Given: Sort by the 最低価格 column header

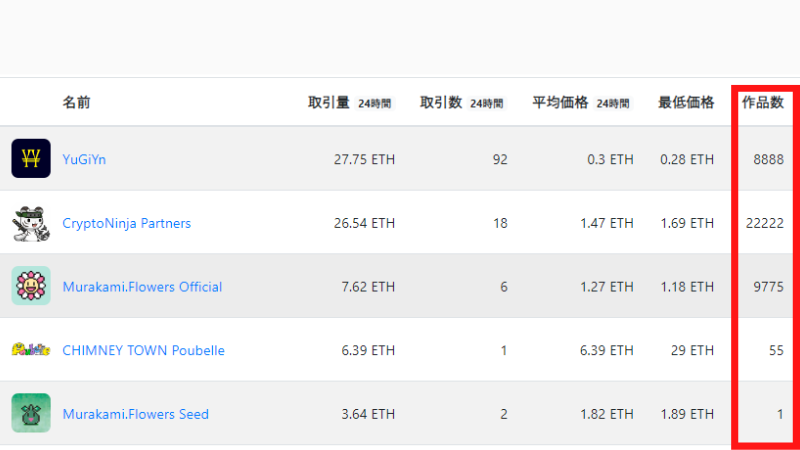Looking at the screenshot, I should pyautogui.click(x=686, y=103).
